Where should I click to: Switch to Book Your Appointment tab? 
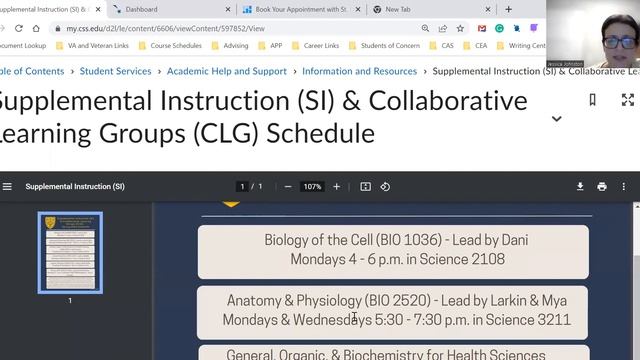[x=301, y=9]
